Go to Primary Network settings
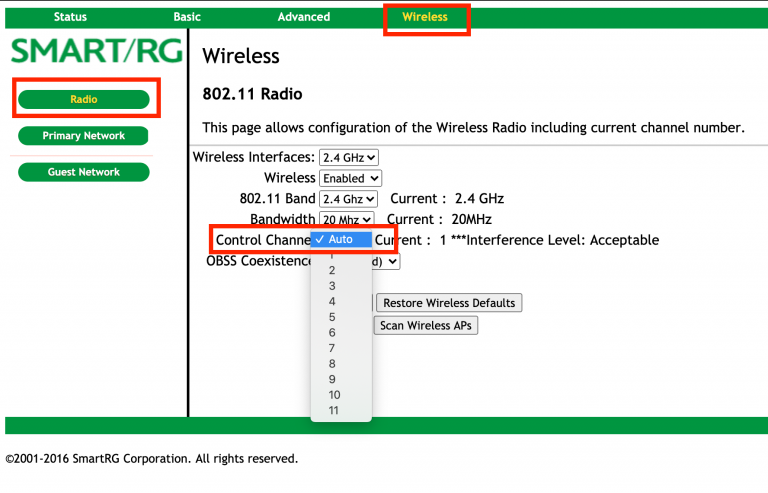768x493 pixels. pos(84,136)
